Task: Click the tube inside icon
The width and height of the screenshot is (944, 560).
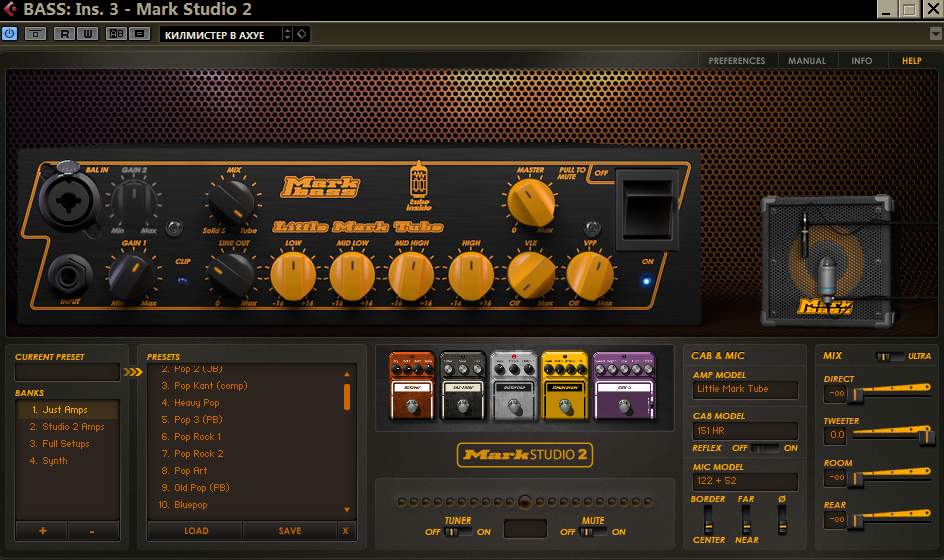Action: tap(419, 185)
